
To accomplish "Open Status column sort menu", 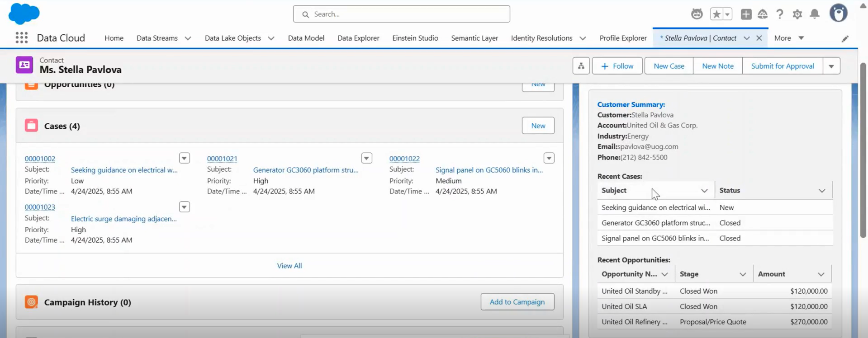I will pyautogui.click(x=821, y=191).
